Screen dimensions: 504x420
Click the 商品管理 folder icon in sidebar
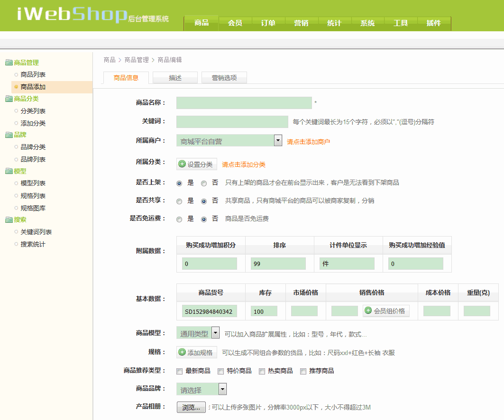[9, 63]
